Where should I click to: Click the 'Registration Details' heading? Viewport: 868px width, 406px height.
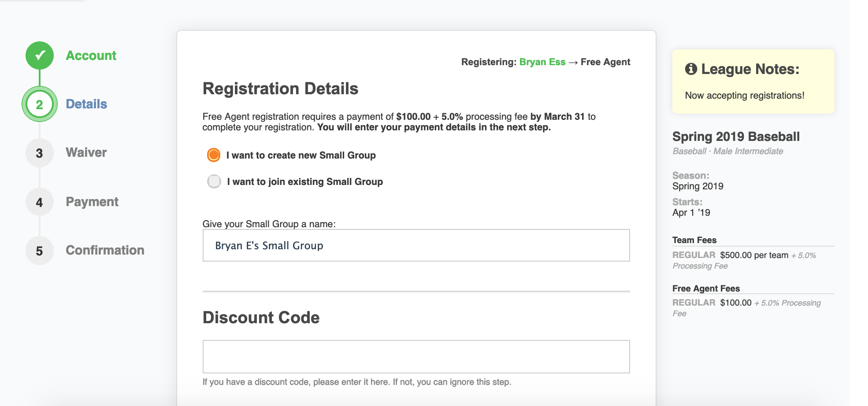tap(281, 89)
